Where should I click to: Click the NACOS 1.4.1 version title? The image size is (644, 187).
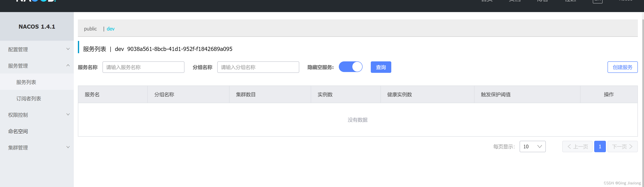37,26
